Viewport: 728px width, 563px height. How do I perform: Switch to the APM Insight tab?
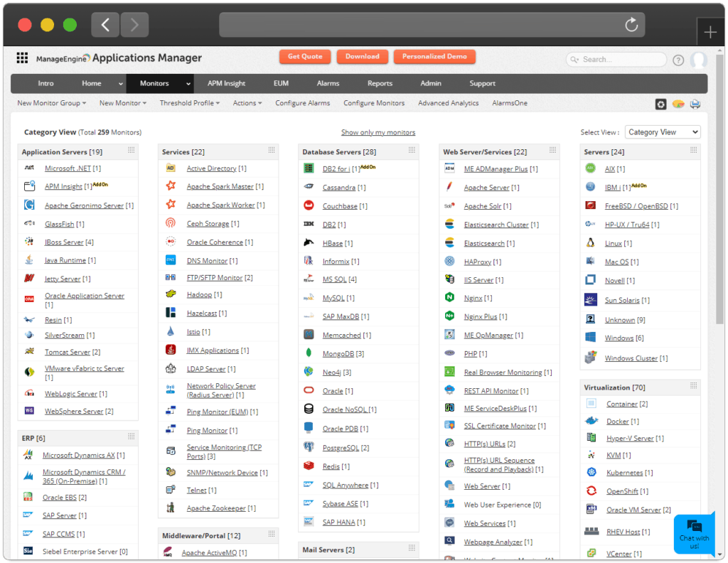click(x=226, y=83)
